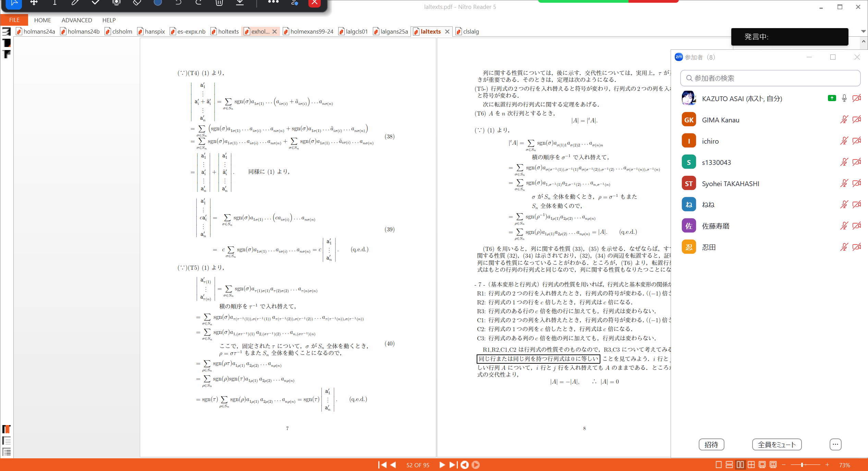Select participant 佐藤寿磨

(770, 226)
